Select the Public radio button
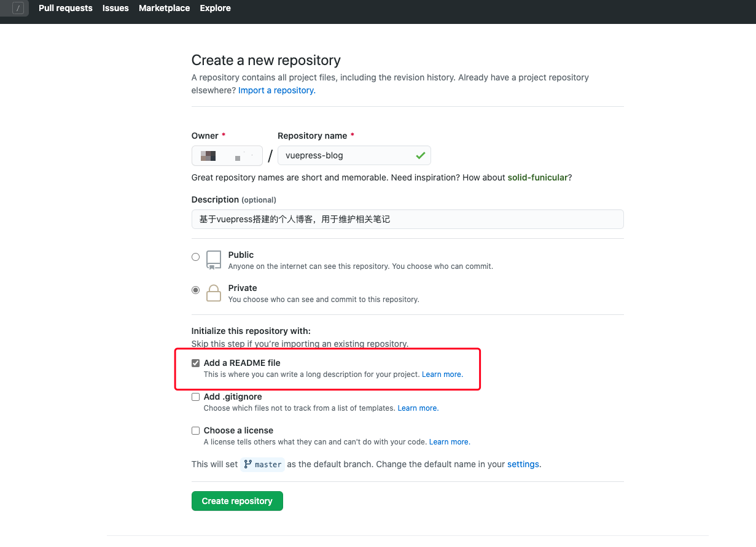756x547 pixels. pos(196,257)
